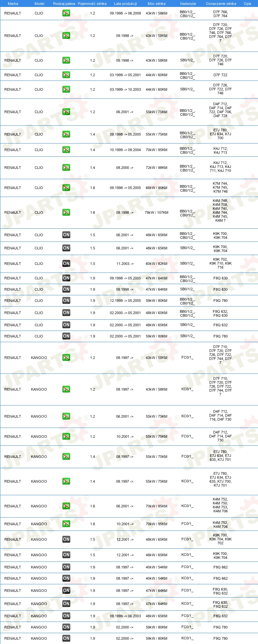Click the Pojemność silnika column header
Viewport: 258px width, 644px height.
click(92, 4)
